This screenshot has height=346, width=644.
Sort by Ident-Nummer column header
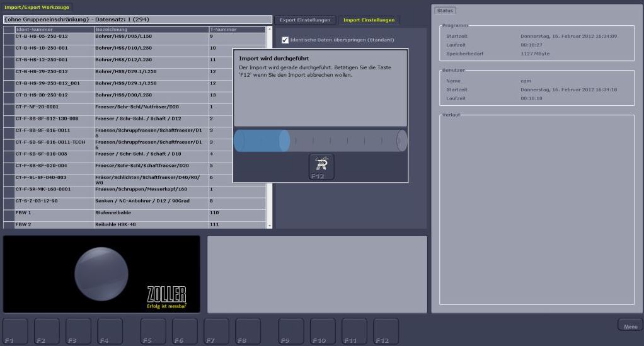pyautogui.click(x=54, y=30)
